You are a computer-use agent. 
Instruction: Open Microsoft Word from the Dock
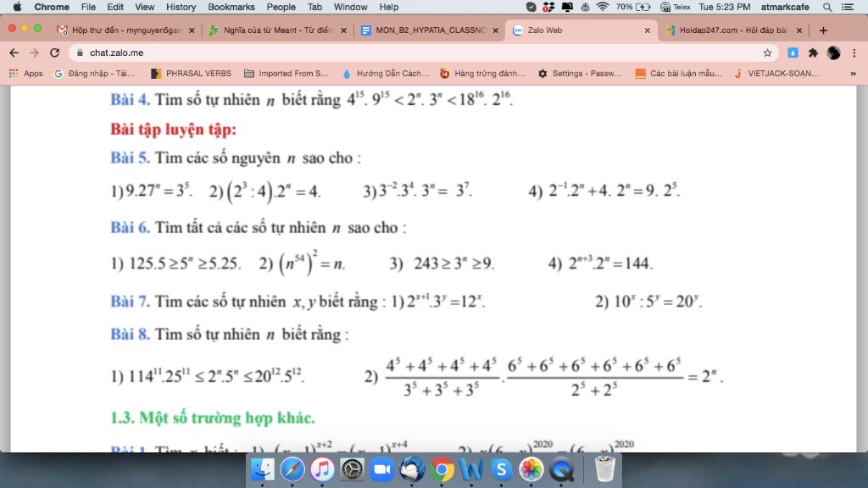471,469
